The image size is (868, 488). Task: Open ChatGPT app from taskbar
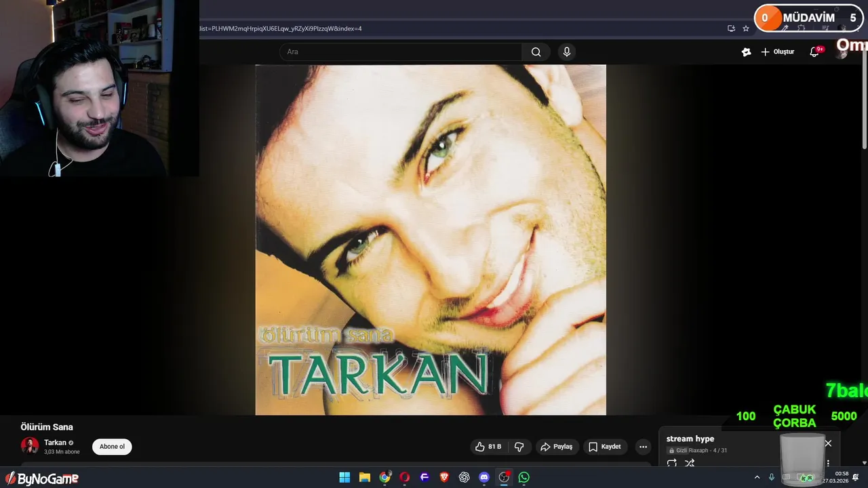tap(465, 477)
